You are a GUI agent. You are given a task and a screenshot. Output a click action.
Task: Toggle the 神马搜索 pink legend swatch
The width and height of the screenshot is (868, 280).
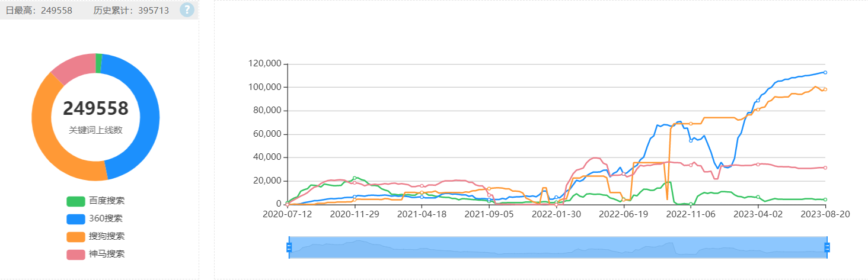point(76,255)
